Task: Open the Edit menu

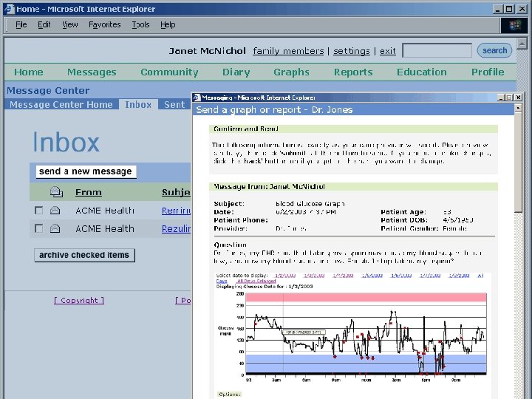Action: pyautogui.click(x=44, y=25)
